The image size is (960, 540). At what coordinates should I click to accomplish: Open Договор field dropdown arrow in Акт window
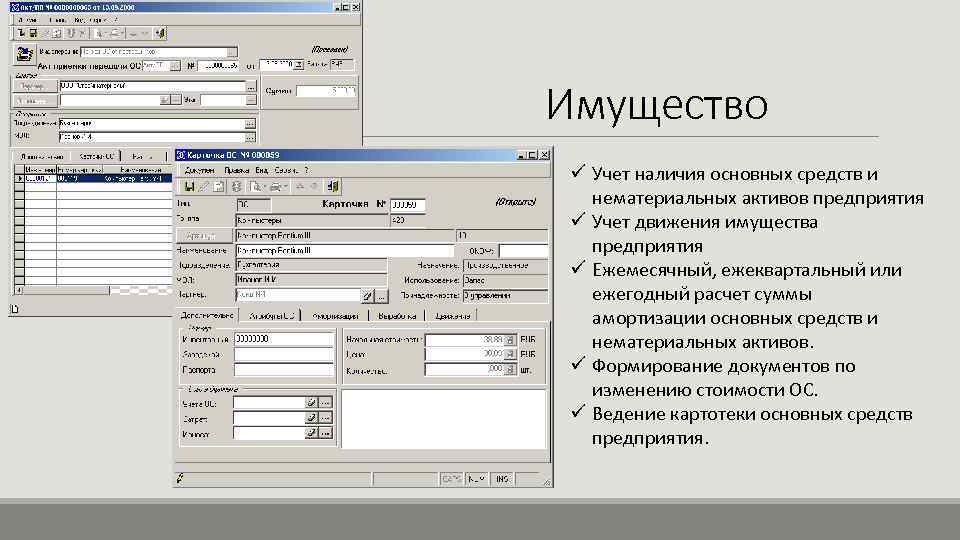165,100
